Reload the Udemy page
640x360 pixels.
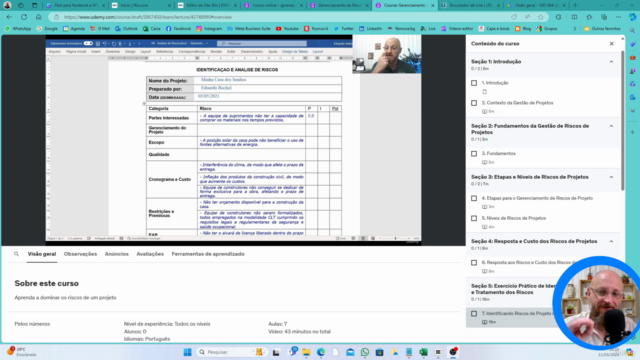coord(24,17)
